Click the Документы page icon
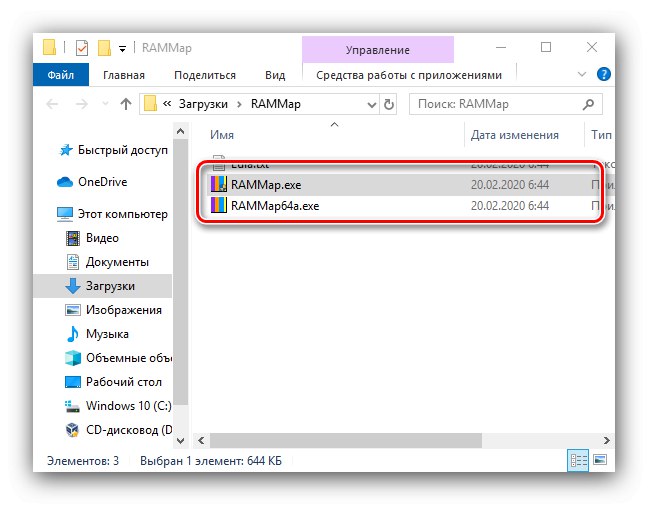Viewport: 648px width, 505px height. point(73,262)
